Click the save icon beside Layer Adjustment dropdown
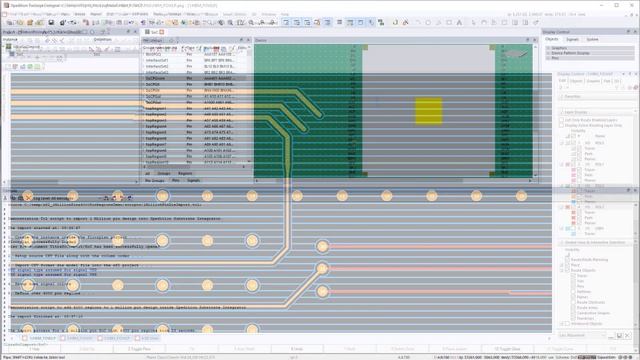Viewport: 640px width, 360px height. pos(619,335)
